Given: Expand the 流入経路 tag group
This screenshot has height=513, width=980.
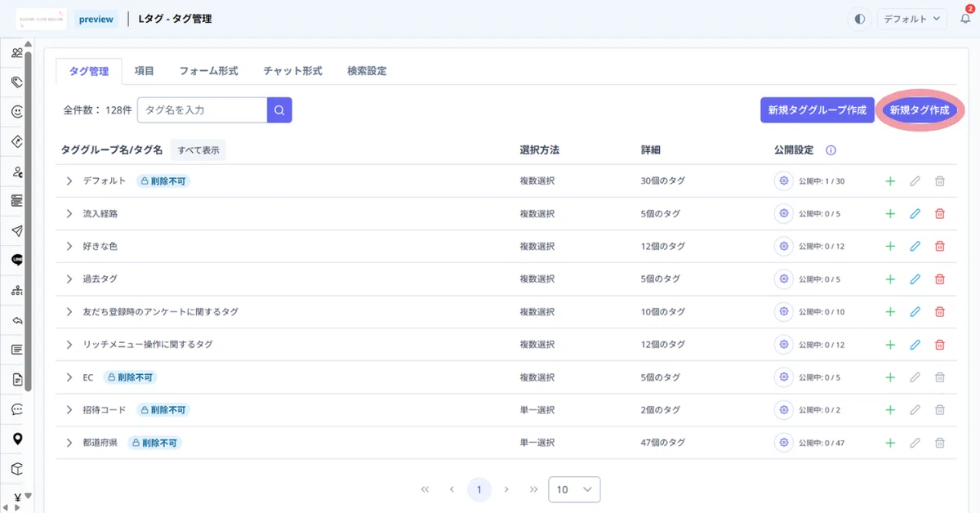Looking at the screenshot, I should click(x=69, y=213).
